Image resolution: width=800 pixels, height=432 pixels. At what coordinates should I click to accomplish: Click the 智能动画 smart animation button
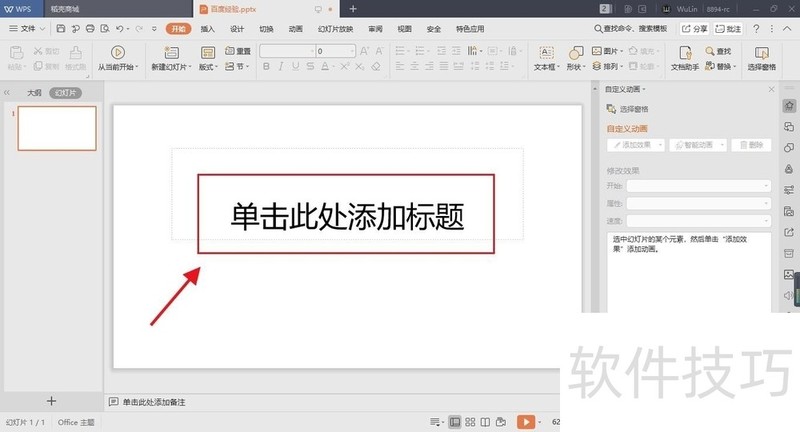(697, 145)
